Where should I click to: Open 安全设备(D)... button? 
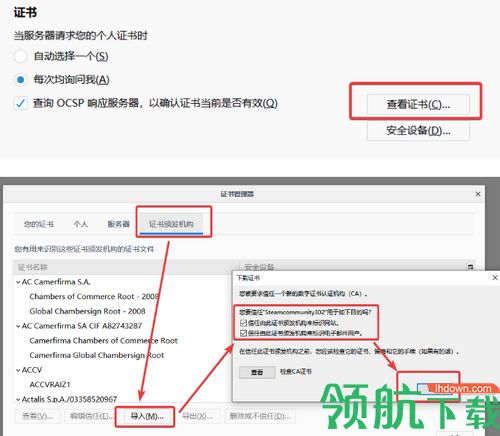tap(418, 130)
